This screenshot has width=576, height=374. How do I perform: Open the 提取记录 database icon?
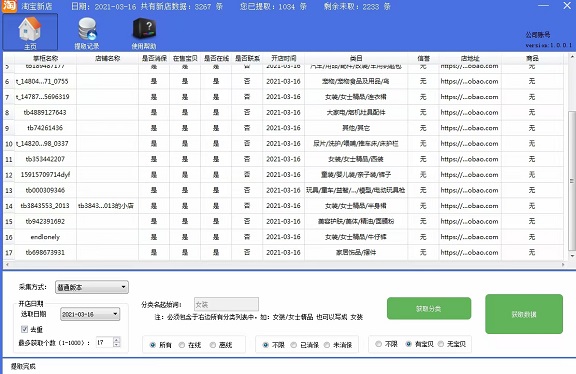click(x=87, y=33)
